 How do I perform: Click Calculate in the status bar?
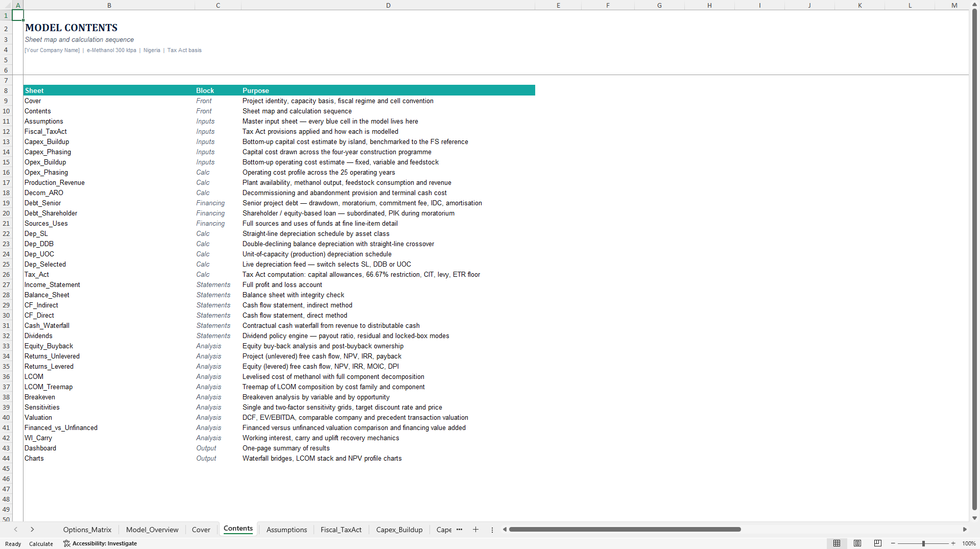(41, 544)
